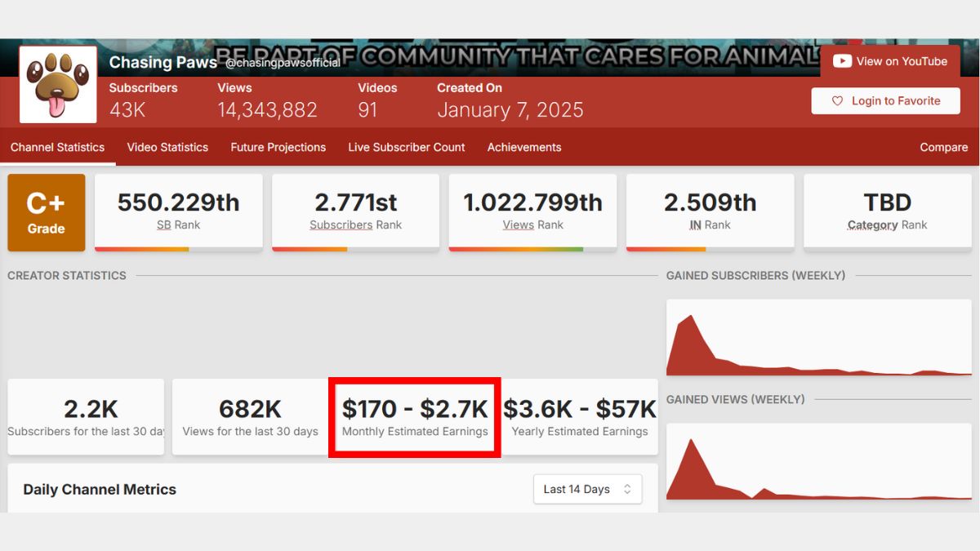Click the Monthly Estimated Earnings label
The height and width of the screenshot is (551, 980).
click(415, 431)
